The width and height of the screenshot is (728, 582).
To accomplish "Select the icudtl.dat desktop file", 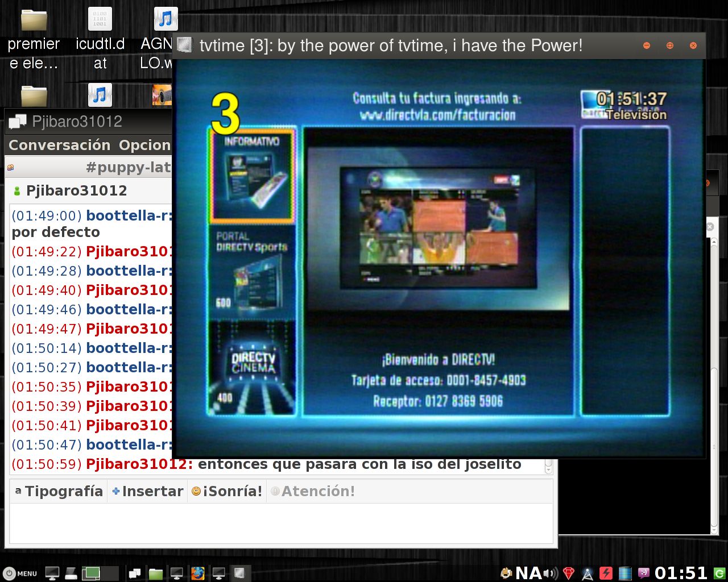I will click(100, 38).
